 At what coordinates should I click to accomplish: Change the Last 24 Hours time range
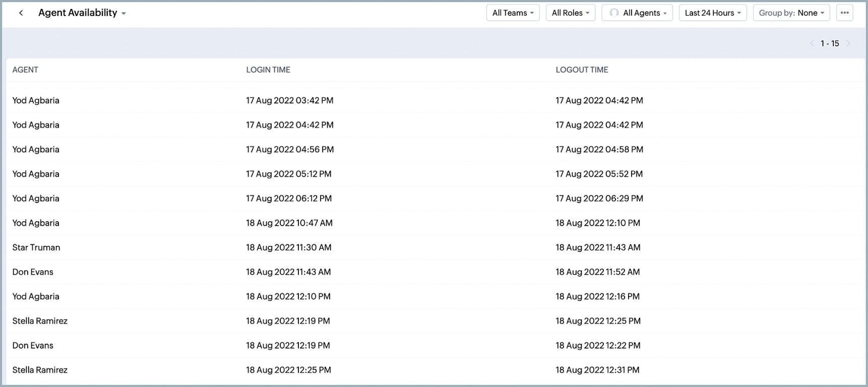(712, 13)
